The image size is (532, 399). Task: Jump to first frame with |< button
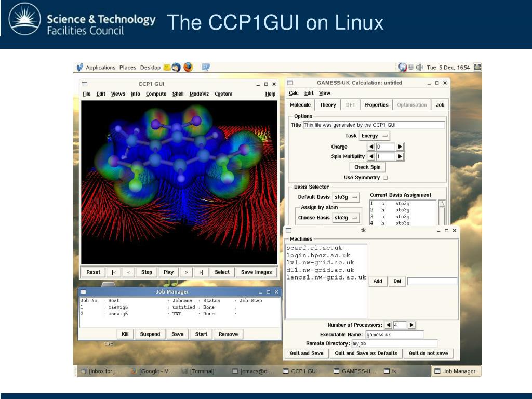[114, 272]
